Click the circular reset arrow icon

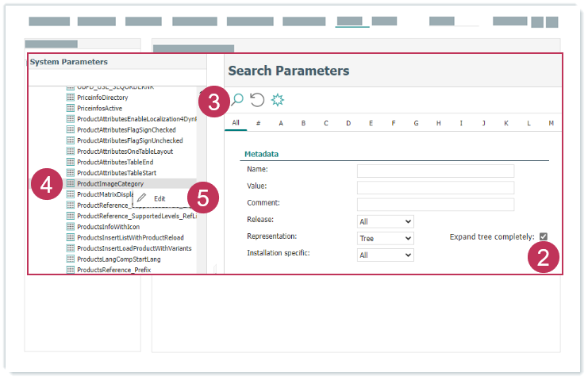[x=257, y=100]
